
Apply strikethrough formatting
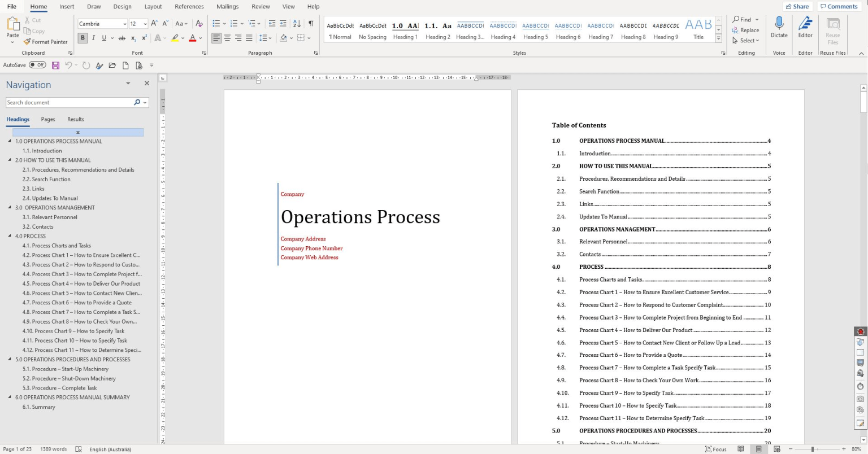121,38
